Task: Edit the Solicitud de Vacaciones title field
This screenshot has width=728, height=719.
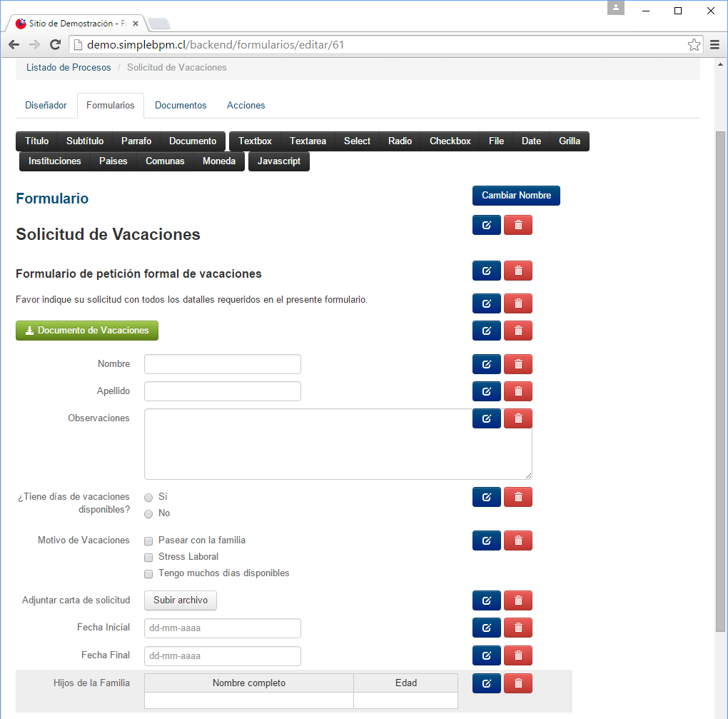Action: 486,226
